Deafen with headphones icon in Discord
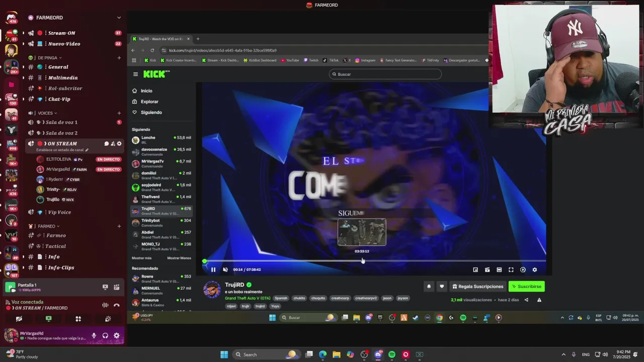The width and height of the screenshot is (644, 362). 105,335
